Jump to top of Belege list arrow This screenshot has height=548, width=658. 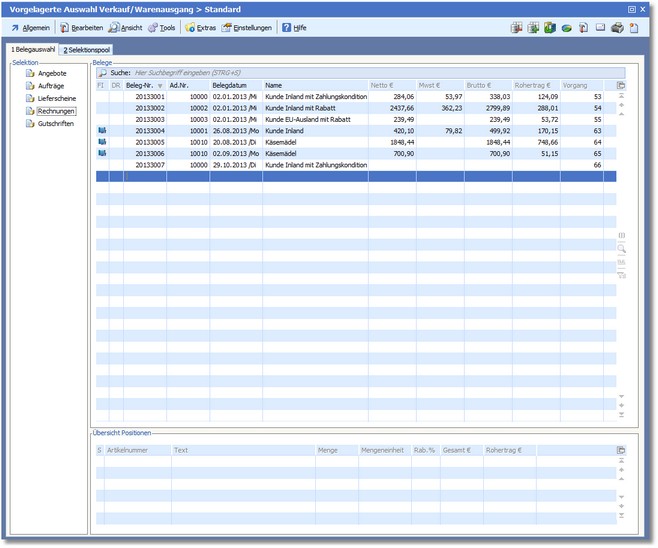tap(621, 97)
